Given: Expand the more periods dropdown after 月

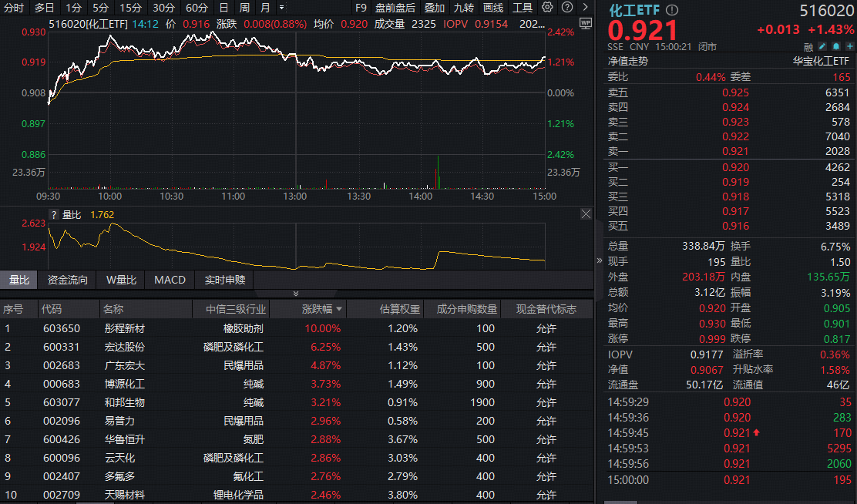Looking at the screenshot, I should tap(281, 8).
